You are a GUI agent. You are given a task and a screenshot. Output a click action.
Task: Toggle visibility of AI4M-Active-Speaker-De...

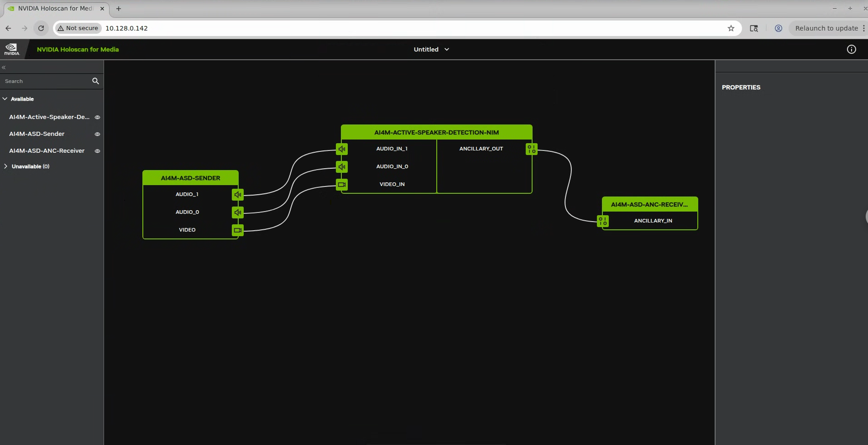tap(97, 117)
